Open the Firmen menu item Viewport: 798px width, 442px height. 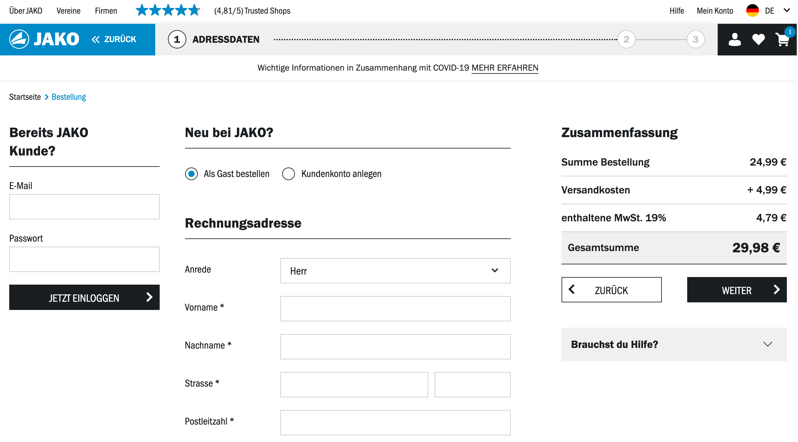pyautogui.click(x=106, y=11)
